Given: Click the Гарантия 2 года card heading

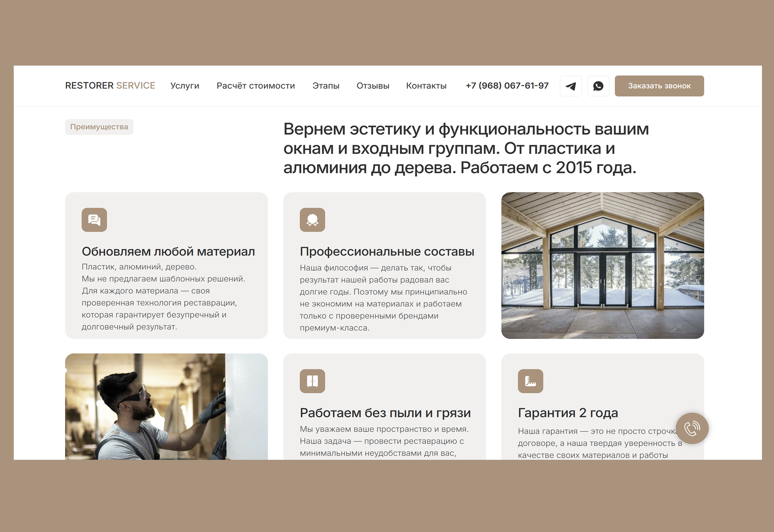Looking at the screenshot, I should [x=568, y=413].
